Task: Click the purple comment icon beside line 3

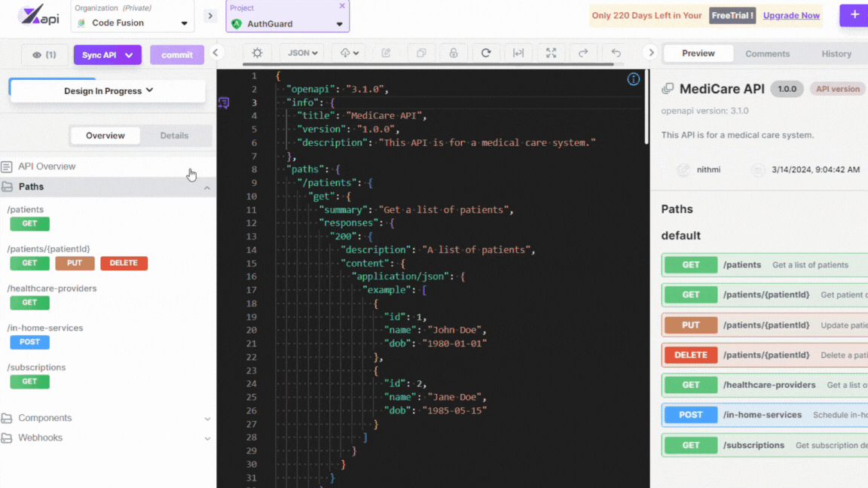Action: pyautogui.click(x=224, y=102)
